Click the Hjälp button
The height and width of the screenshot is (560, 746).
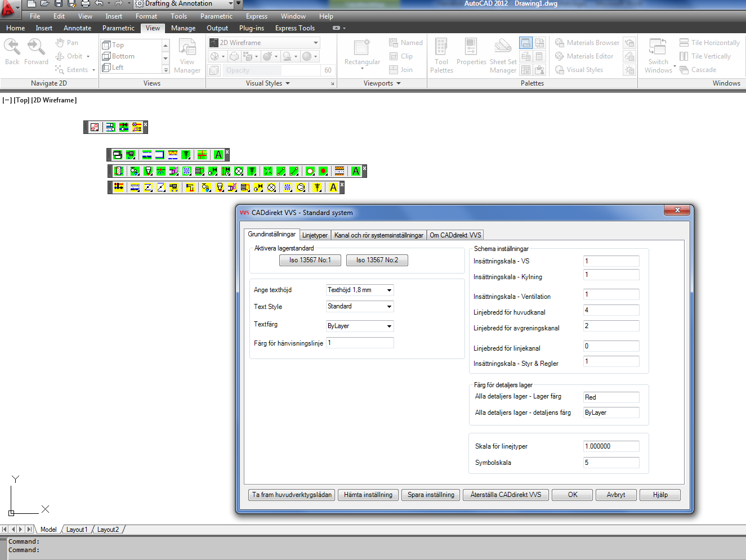[x=660, y=495]
